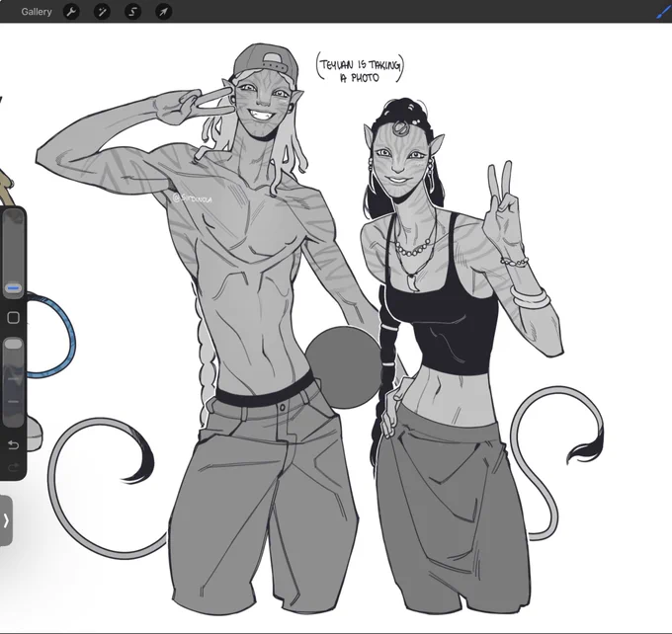This screenshot has width=672, height=634.
Task: Redo the last undone stroke
Action: (x=13, y=467)
